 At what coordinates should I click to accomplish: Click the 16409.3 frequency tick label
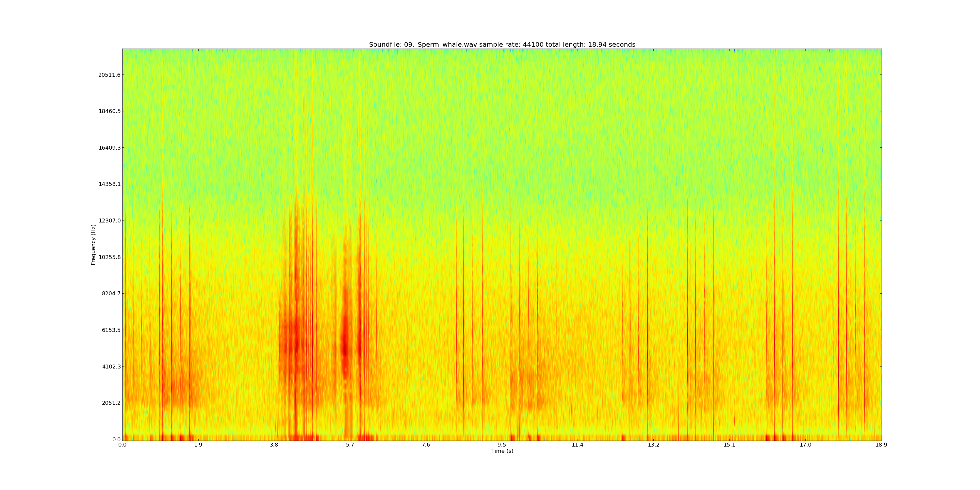(109, 148)
